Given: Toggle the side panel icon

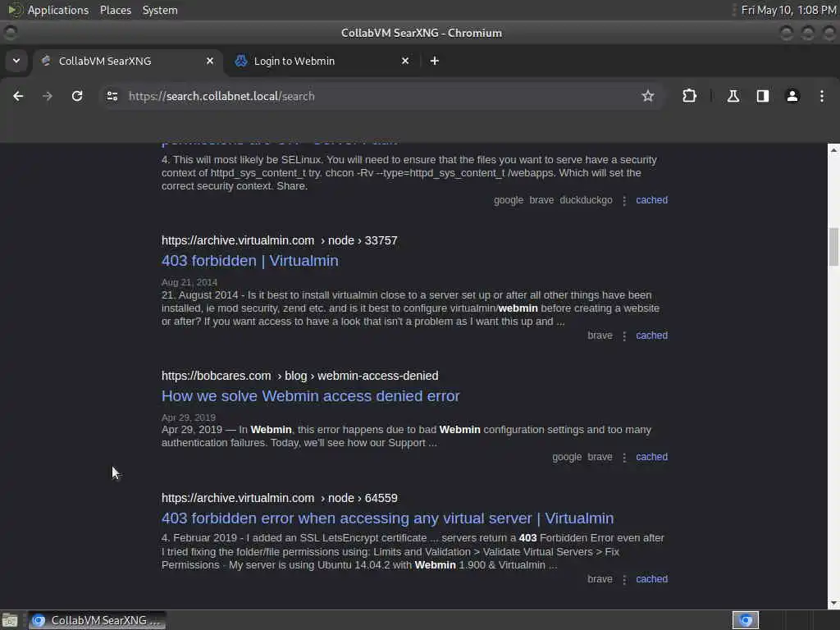Looking at the screenshot, I should pos(762,96).
